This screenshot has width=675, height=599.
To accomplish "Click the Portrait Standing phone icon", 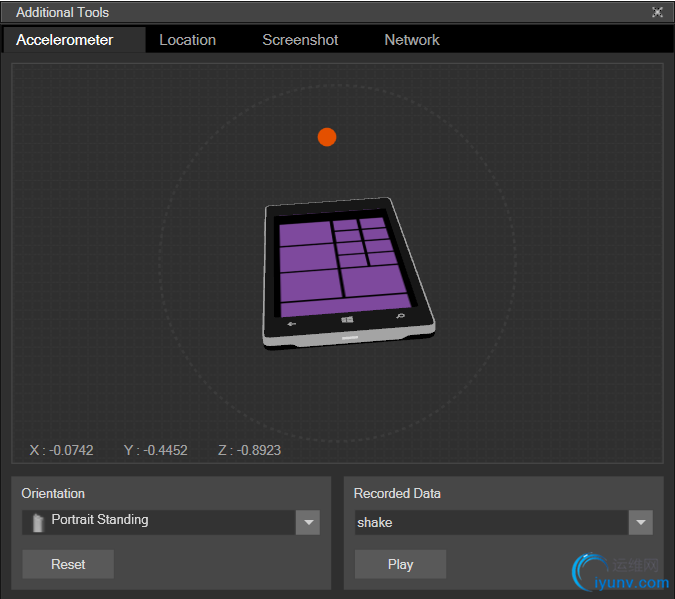I will [38, 523].
